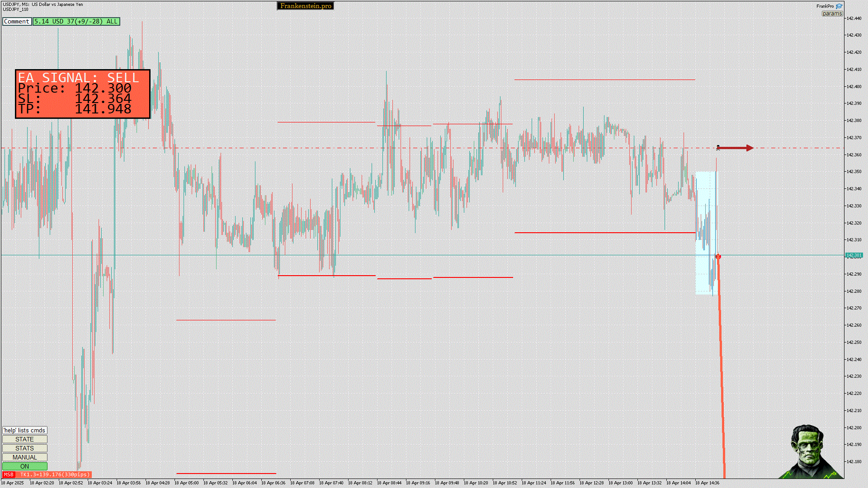Click the FrankPro graduation cap icon
Viewport: 868px width, 488px height.
tap(839, 6)
